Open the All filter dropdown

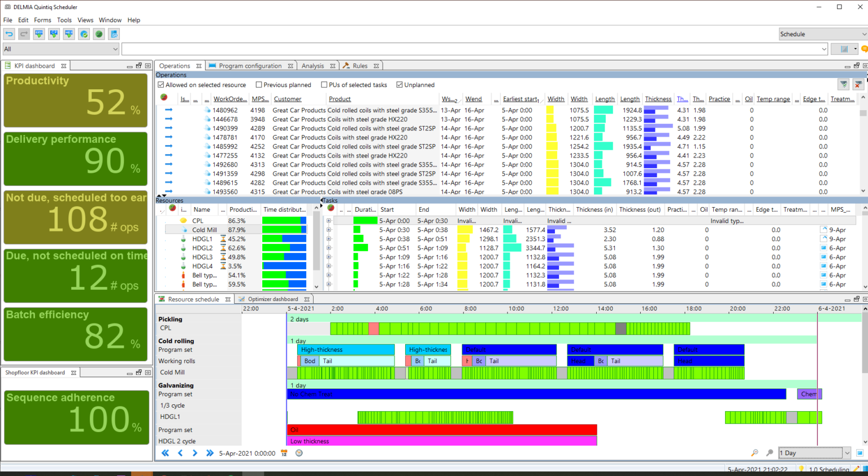115,49
